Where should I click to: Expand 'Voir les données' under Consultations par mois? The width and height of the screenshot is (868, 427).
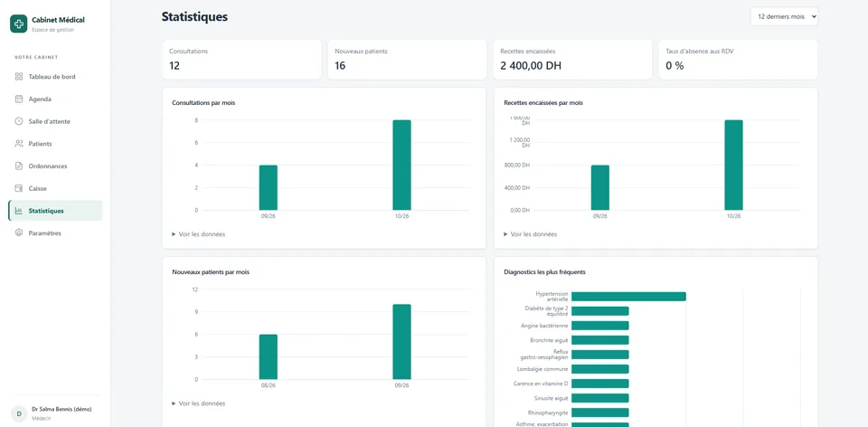coord(199,234)
